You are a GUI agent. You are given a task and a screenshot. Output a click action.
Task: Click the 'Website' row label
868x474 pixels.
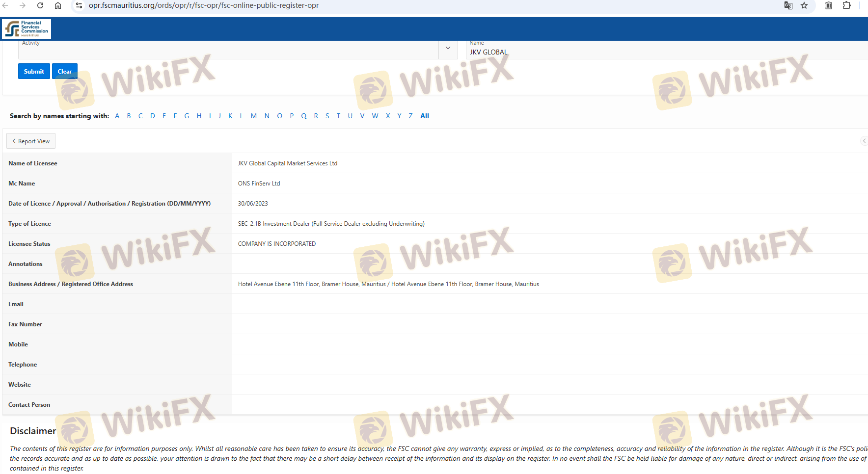(20, 385)
